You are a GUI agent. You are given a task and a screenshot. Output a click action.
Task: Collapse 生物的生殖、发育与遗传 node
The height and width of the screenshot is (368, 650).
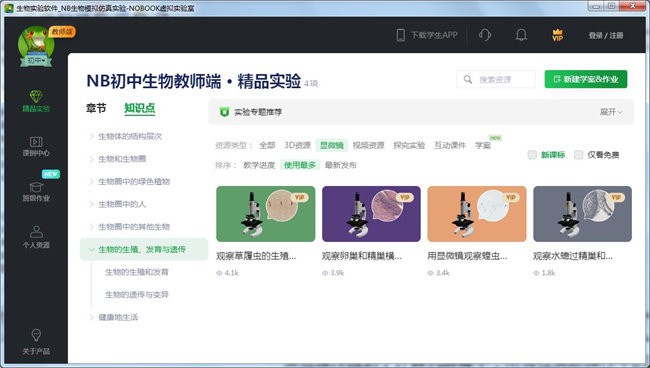(91, 249)
